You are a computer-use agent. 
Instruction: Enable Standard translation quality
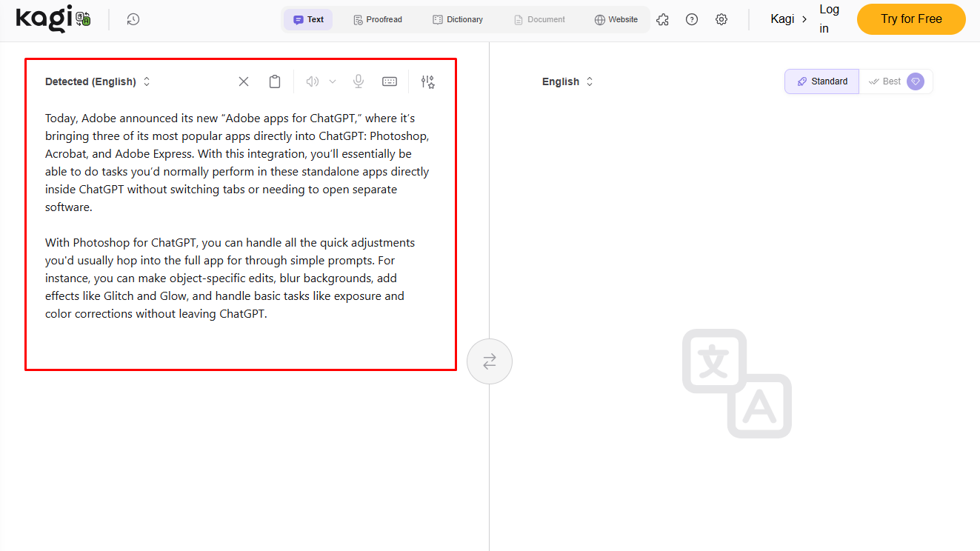[x=821, y=81]
